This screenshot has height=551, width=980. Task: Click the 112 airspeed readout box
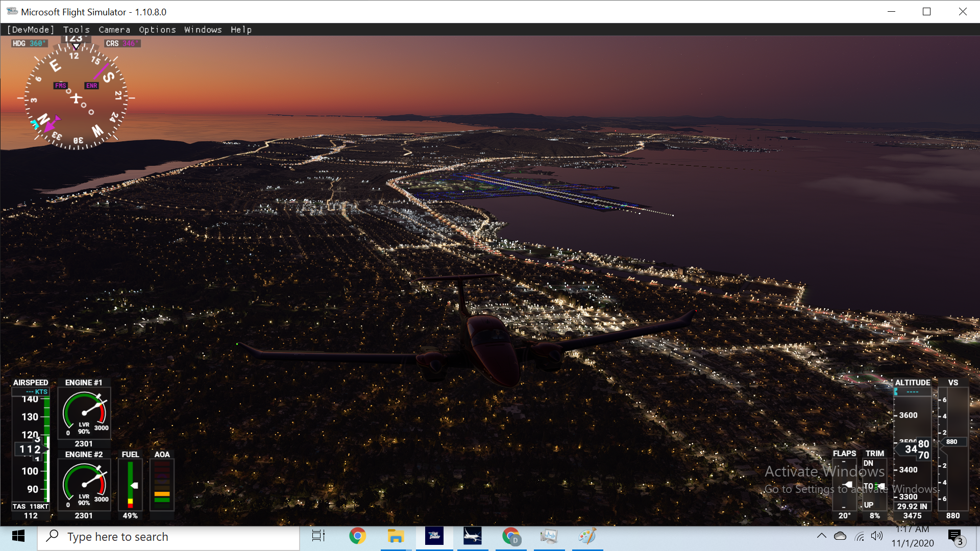pyautogui.click(x=30, y=449)
